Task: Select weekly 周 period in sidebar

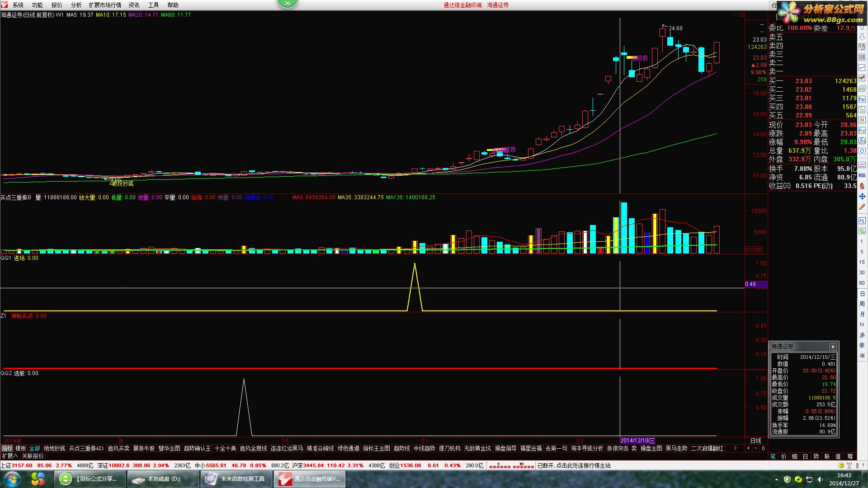Action: click(862, 304)
